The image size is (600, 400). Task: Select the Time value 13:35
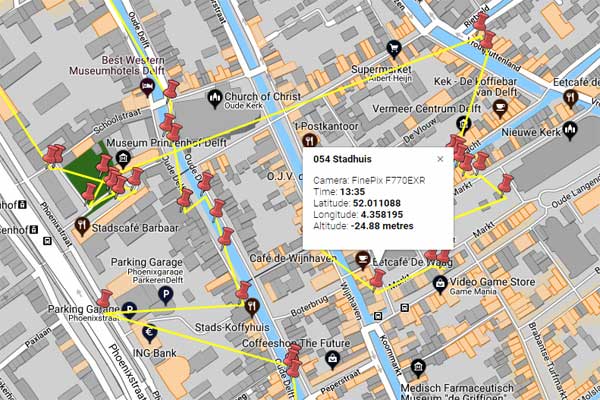click(352, 192)
